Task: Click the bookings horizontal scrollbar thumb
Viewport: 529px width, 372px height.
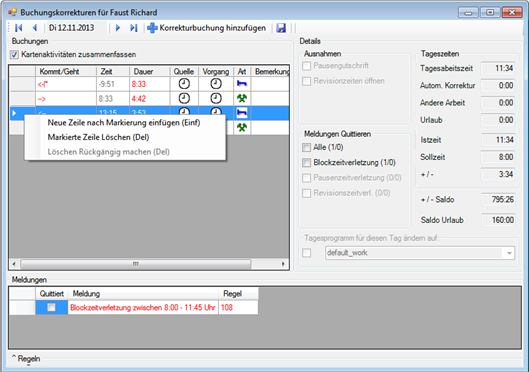Action: click(136, 264)
